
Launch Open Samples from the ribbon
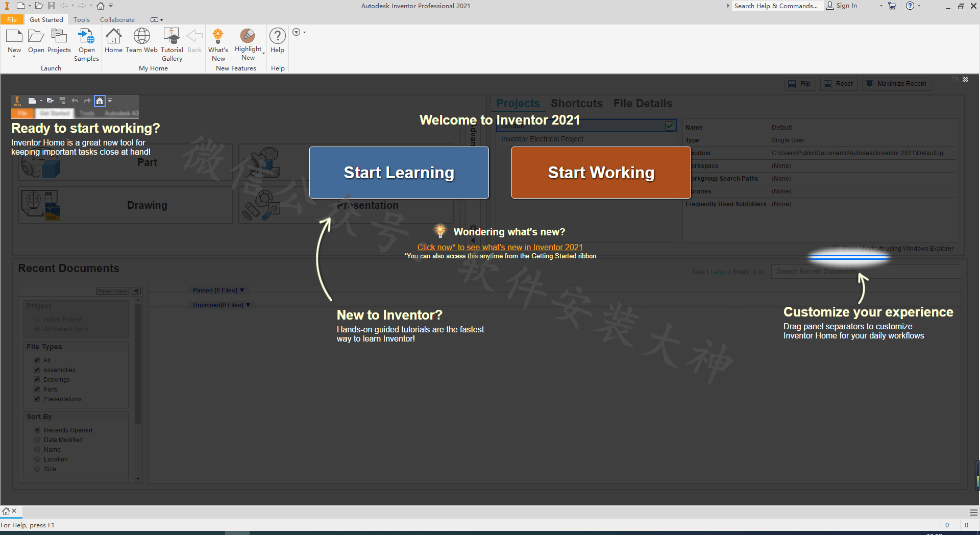[86, 36]
